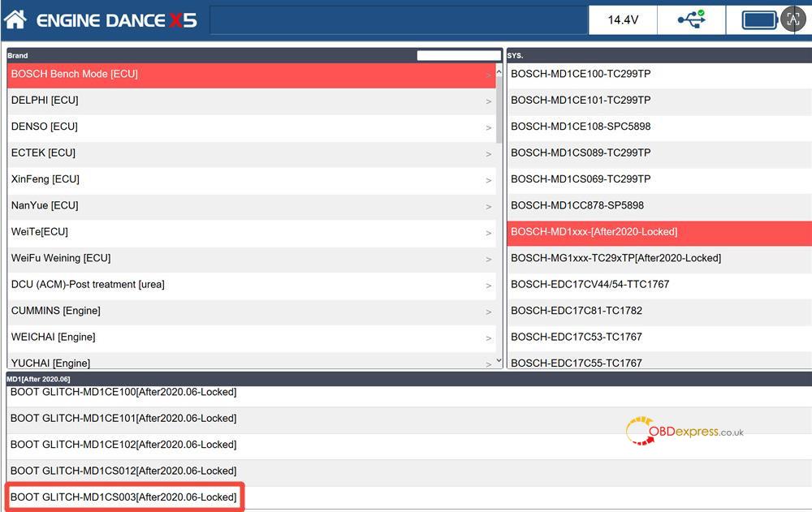Open BOOT GLITCH-MD1CS003[After2020.06-Locked]

[409, 498]
